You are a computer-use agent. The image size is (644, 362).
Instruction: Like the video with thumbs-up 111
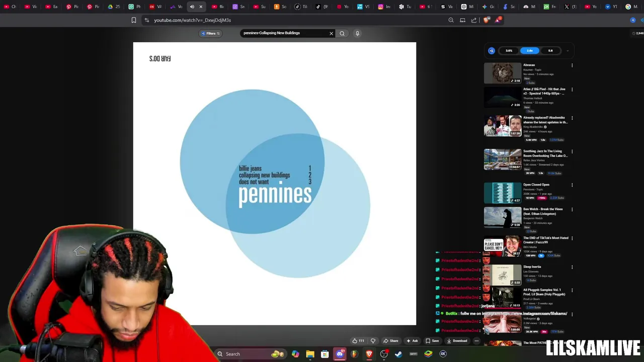click(358, 341)
